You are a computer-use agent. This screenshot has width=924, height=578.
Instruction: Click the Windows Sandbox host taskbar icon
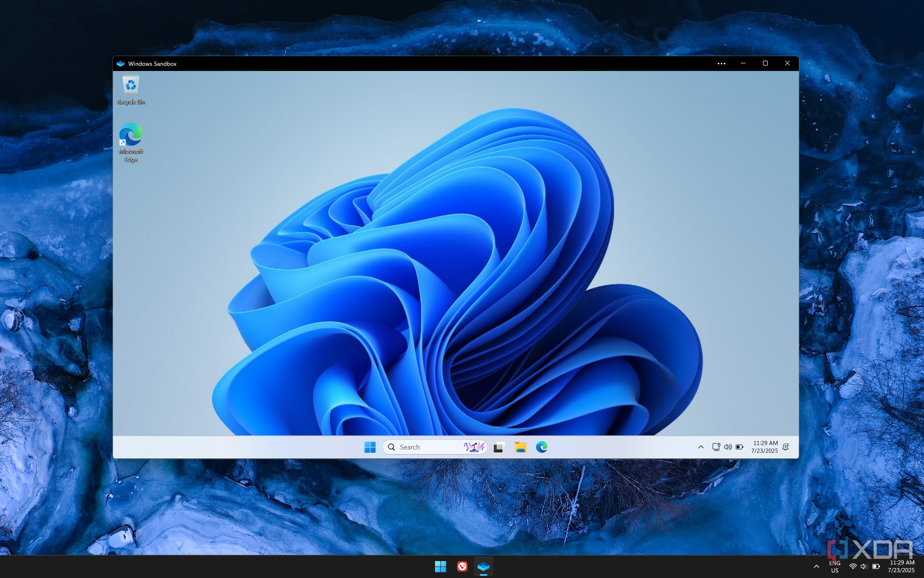pyautogui.click(x=483, y=566)
